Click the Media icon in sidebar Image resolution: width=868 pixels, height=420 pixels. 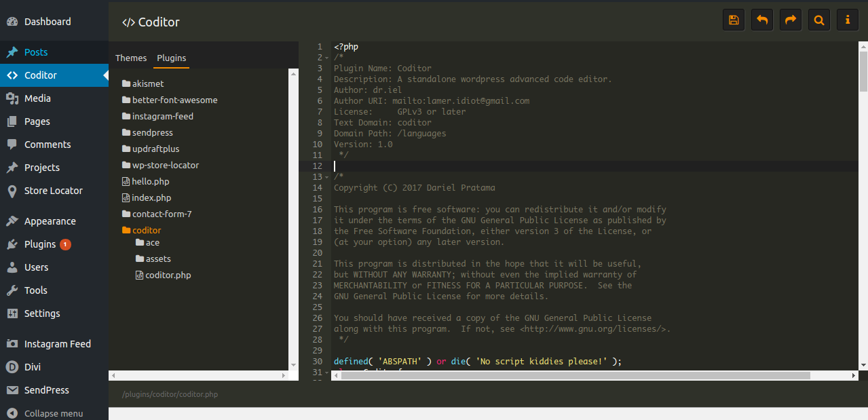tap(12, 98)
